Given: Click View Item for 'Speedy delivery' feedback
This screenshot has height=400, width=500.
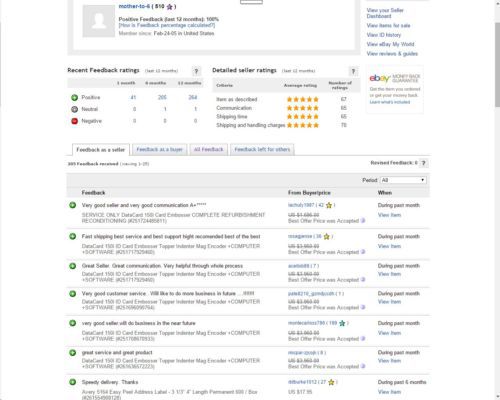Looking at the screenshot, I should coord(389,392).
